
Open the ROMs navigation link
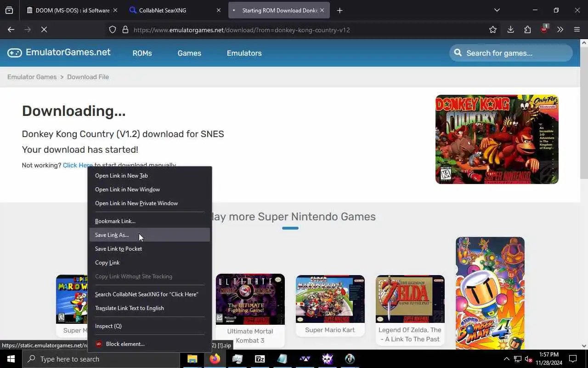pos(142,53)
